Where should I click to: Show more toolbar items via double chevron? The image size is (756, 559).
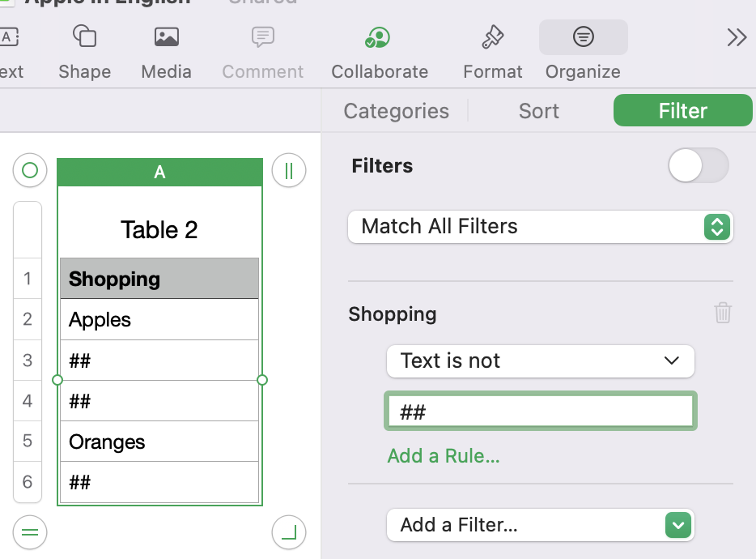click(737, 37)
